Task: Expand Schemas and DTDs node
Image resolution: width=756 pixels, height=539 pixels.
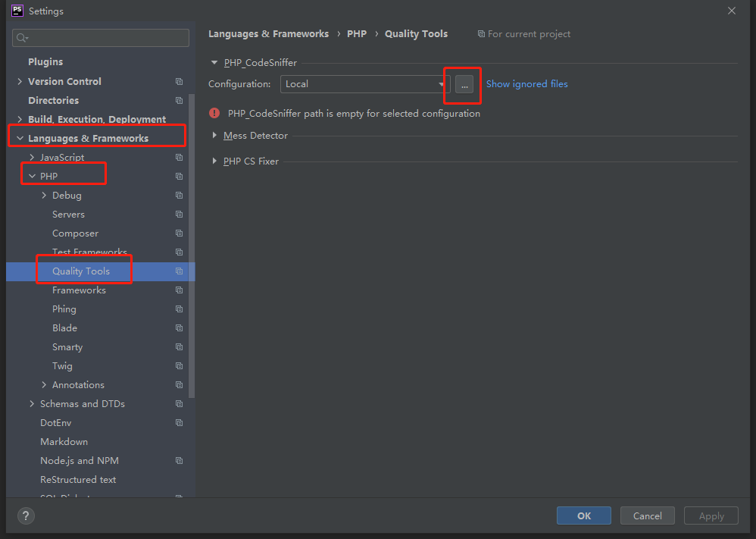Action: (x=32, y=404)
